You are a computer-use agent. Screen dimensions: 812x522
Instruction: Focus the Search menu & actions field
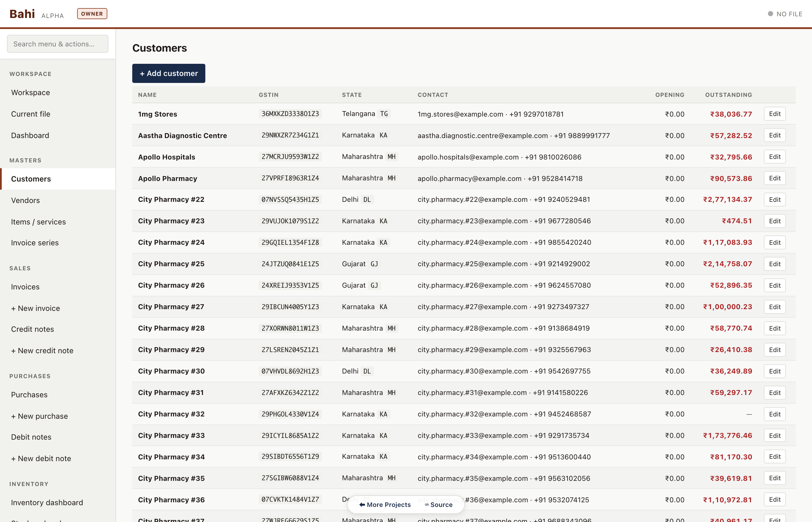pyautogui.click(x=58, y=44)
